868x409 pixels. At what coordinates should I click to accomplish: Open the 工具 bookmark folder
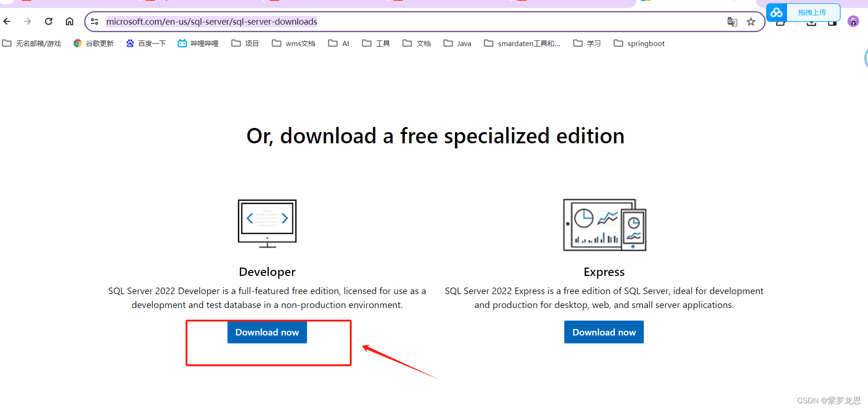coord(376,43)
